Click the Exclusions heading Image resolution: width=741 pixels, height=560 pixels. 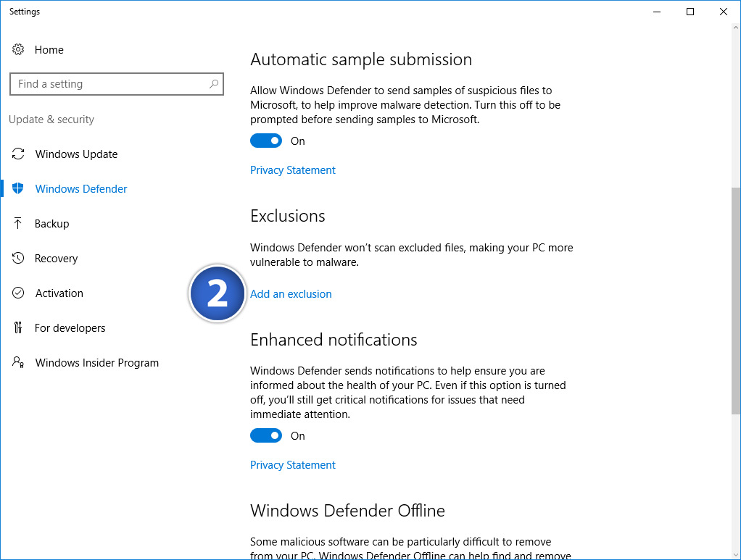287,216
